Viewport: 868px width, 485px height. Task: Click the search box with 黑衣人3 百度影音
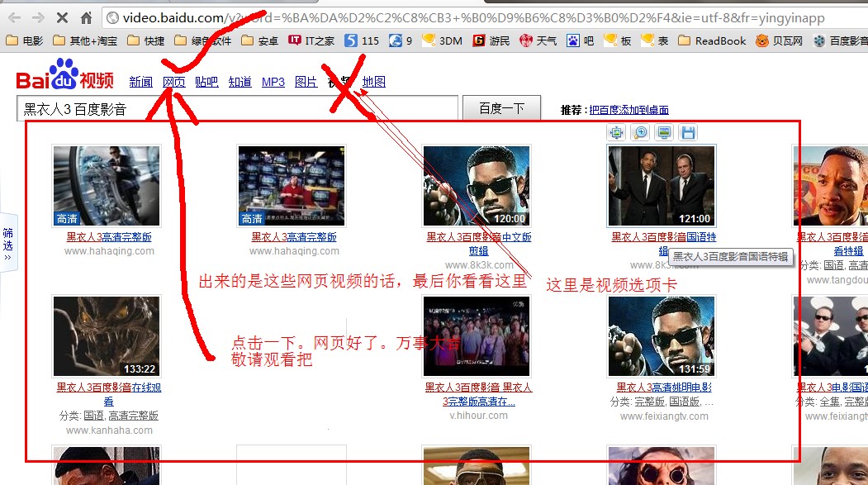click(238, 108)
